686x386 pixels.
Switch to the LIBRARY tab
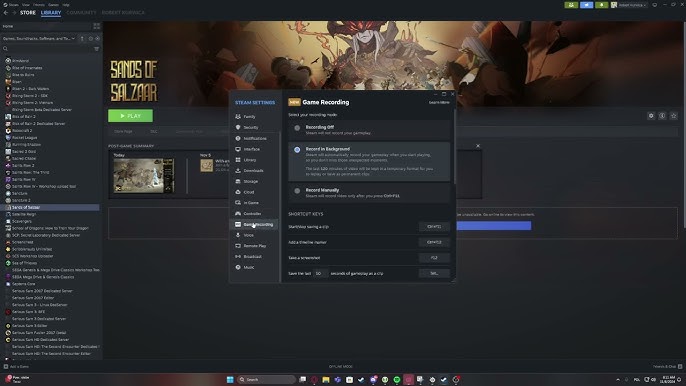point(51,13)
